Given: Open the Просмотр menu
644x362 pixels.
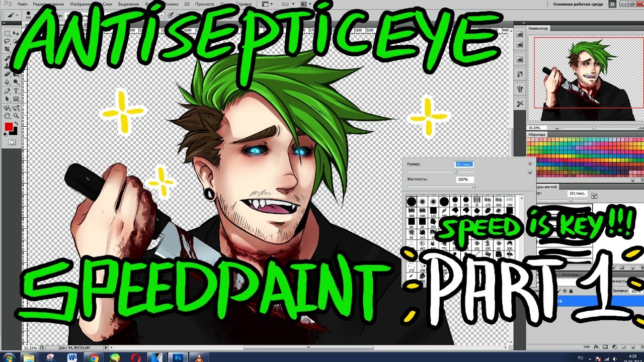Looking at the screenshot, I should tap(204, 4).
